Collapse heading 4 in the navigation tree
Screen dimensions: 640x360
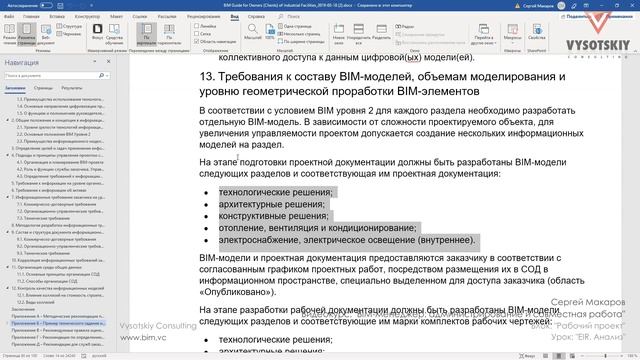(x=7, y=156)
